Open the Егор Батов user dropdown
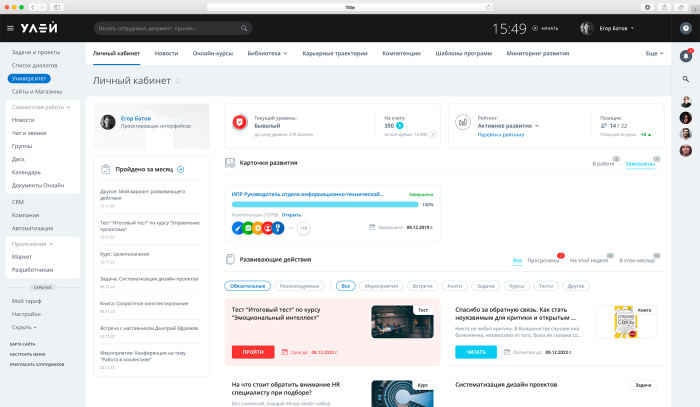 (x=614, y=28)
